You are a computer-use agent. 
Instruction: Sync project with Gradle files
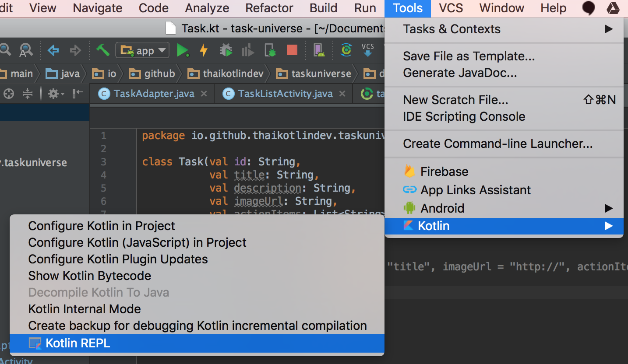tap(346, 50)
